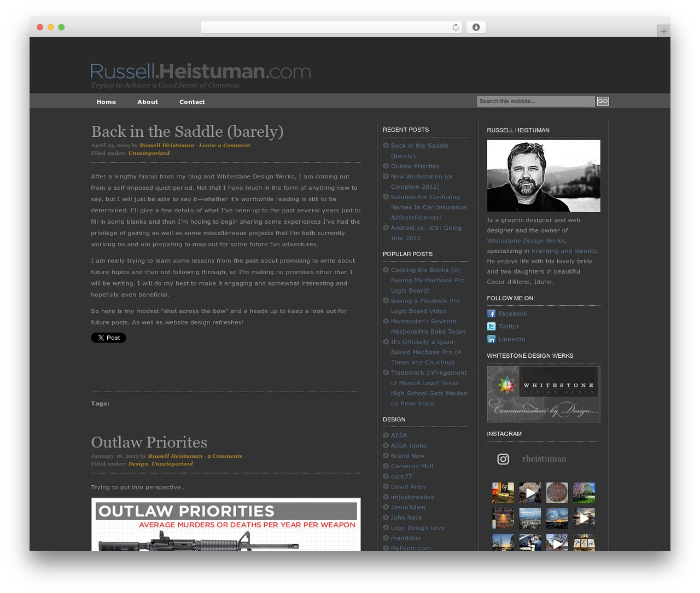
Task: Click the Brand New design link
Action: pyautogui.click(x=407, y=456)
